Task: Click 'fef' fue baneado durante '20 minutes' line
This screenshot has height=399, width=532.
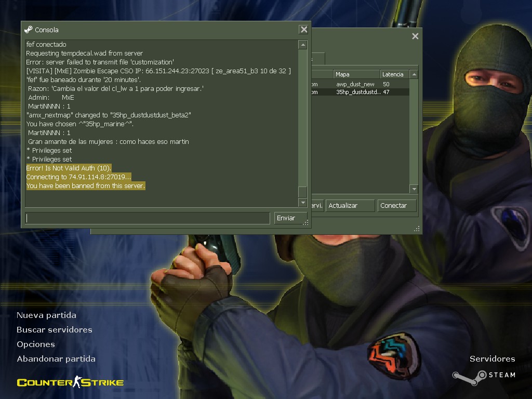Action: coord(84,79)
